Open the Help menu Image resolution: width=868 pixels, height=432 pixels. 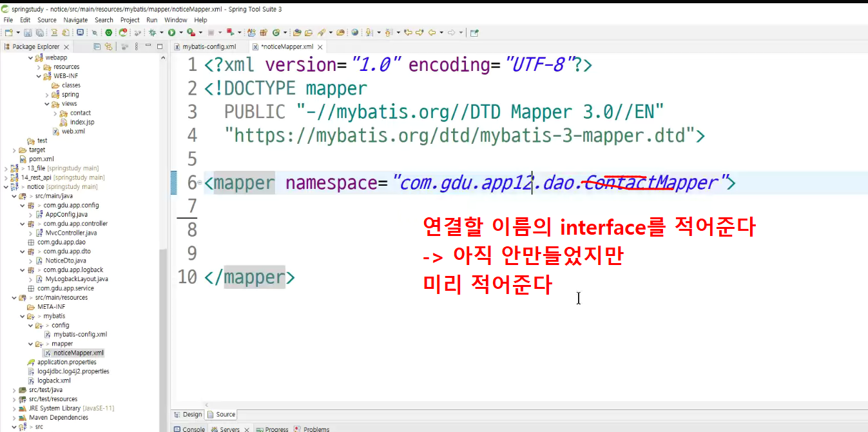201,20
